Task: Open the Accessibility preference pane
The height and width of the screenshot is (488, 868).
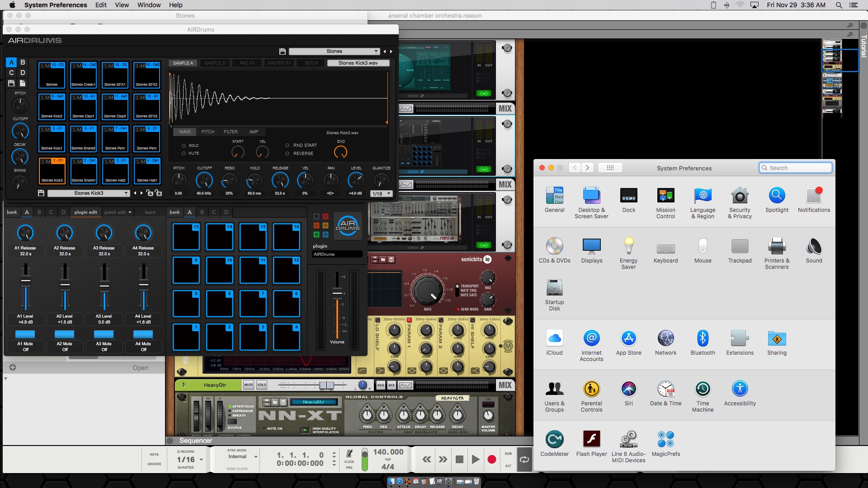Action: [740, 393]
